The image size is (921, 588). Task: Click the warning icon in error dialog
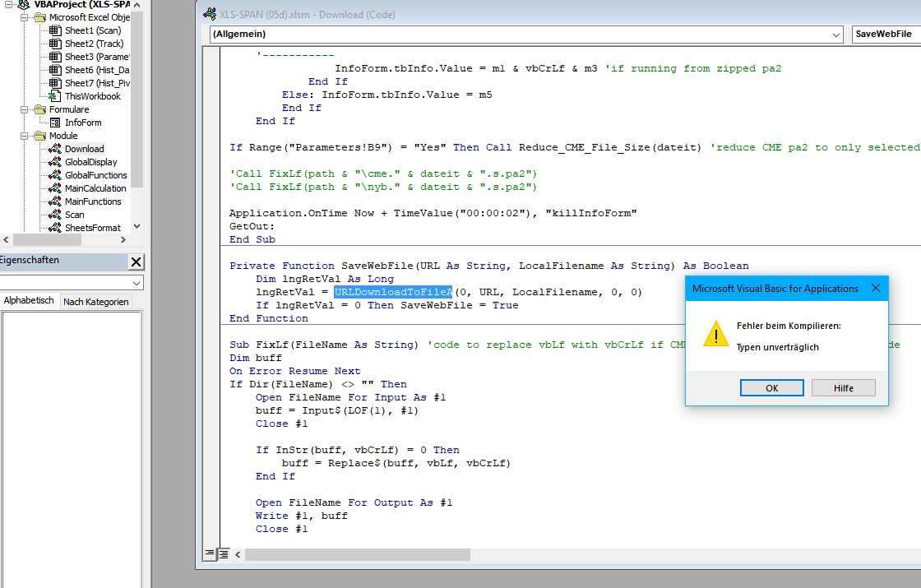click(x=716, y=334)
